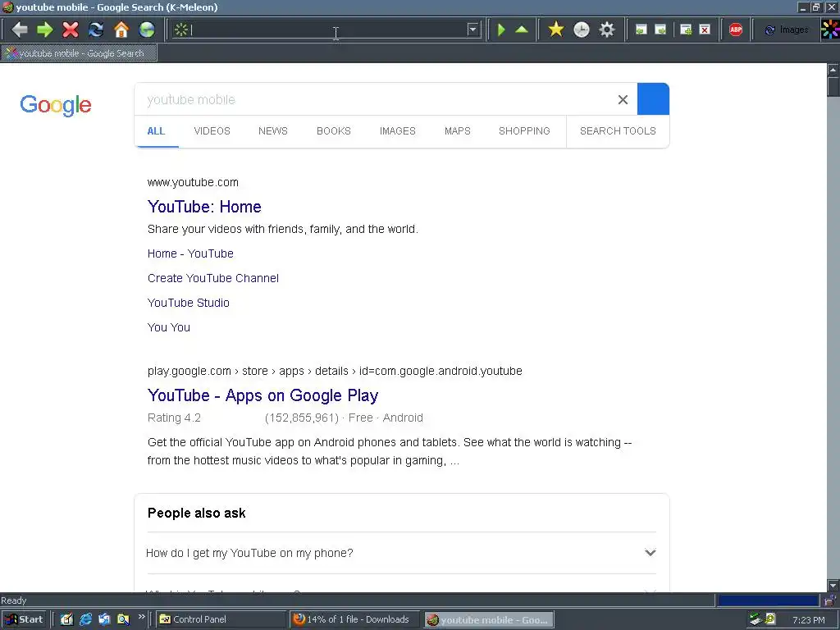The height and width of the screenshot is (630, 840).
Task: Reload the page with the refresh icon
Action: pyautogui.click(x=96, y=30)
